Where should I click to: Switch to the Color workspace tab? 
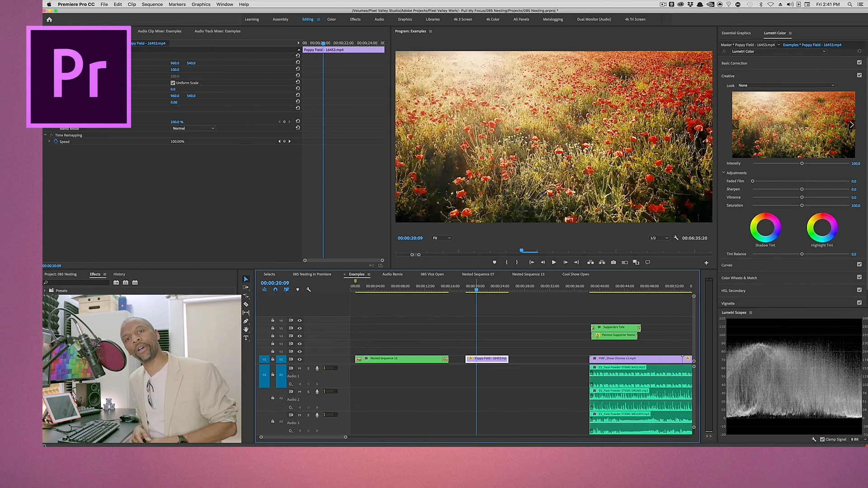click(331, 19)
